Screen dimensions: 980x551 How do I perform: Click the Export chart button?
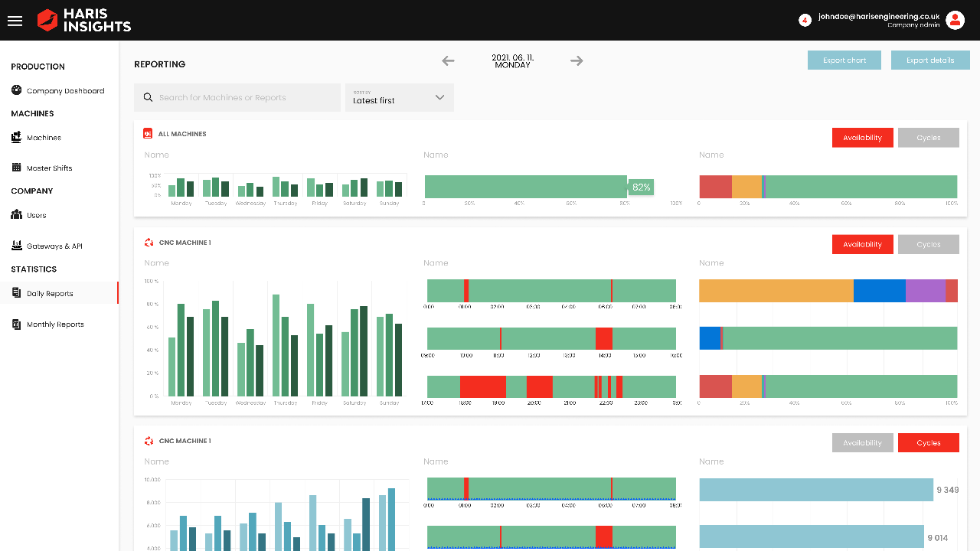(844, 60)
